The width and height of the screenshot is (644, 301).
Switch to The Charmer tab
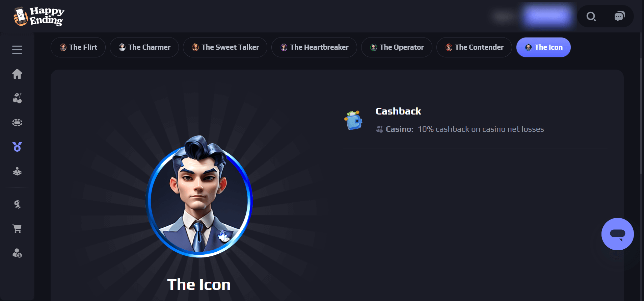click(144, 47)
